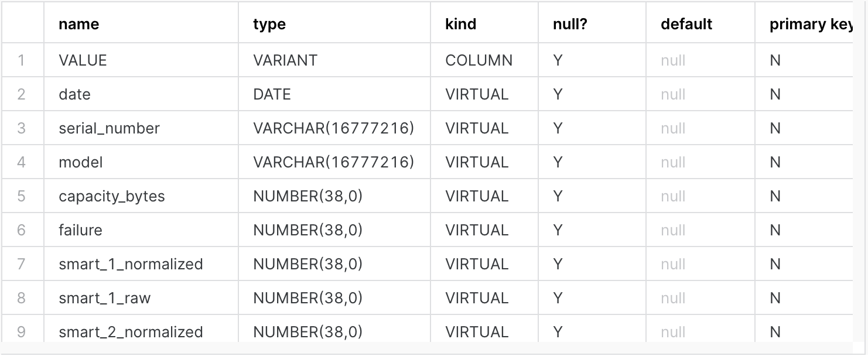Click the horizontal scrollbar below the table
The image size is (868, 356).
point(433,348)
